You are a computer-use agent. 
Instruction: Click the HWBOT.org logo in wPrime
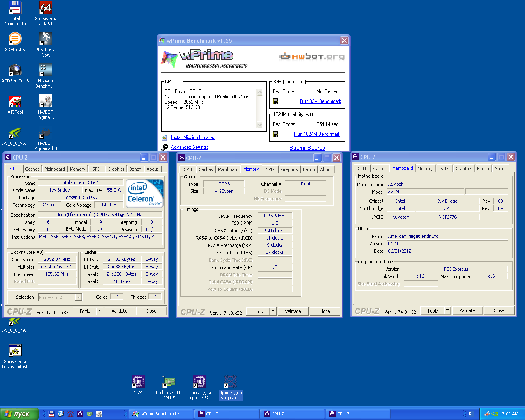coord(312,57)
